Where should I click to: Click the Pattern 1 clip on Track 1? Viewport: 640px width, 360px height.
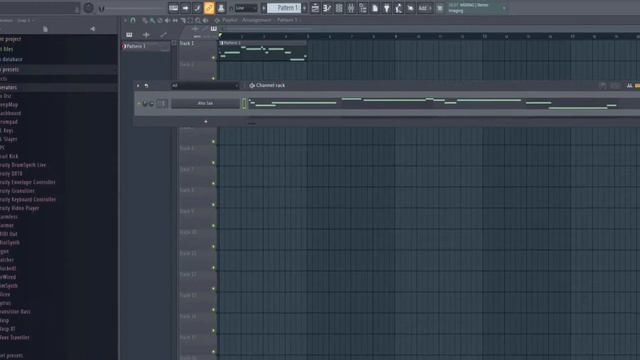[x=263, y=51]
